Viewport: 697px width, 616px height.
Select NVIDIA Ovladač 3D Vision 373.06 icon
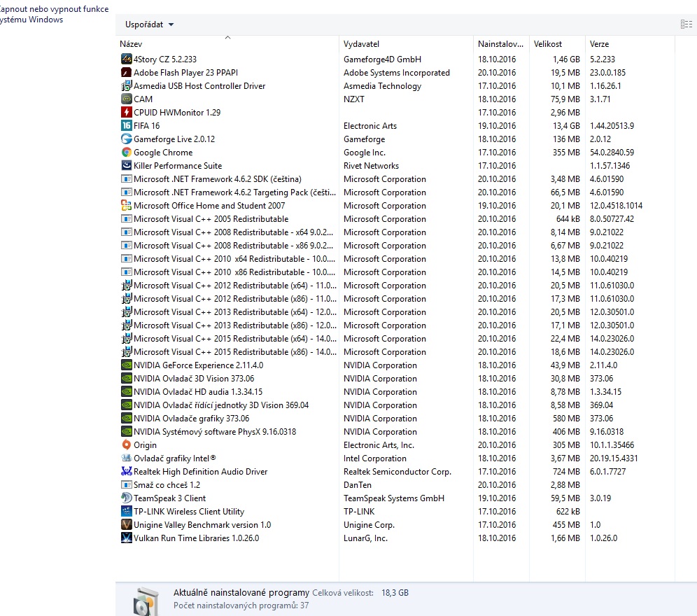[126, 379]
